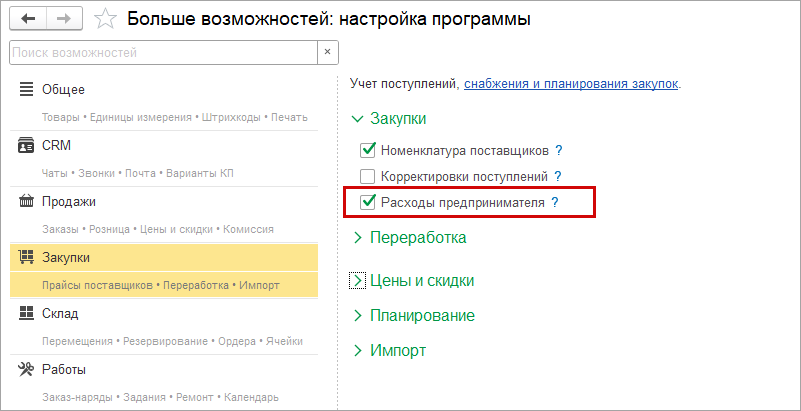Open the CRM section icon
Screen dimensions: 801x411
pyautogui.click(x=27, y=146)
